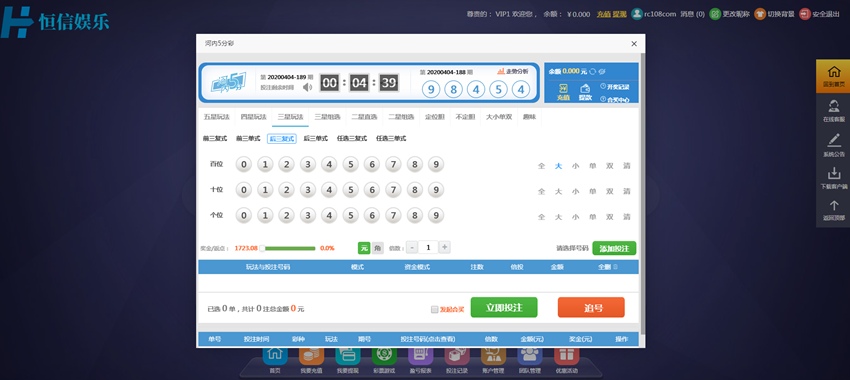Open the 充值 recharge icon in balance panel
850x380 pixels.
(563, 88)
